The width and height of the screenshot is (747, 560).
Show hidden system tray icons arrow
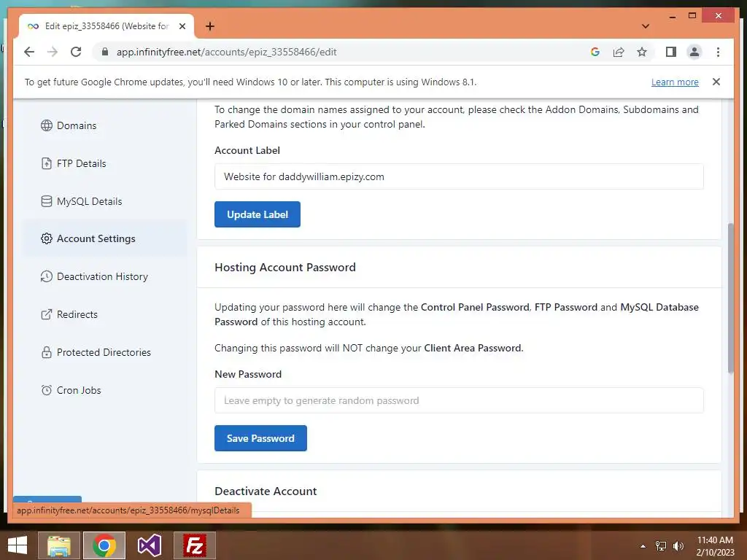coord(643,546)
